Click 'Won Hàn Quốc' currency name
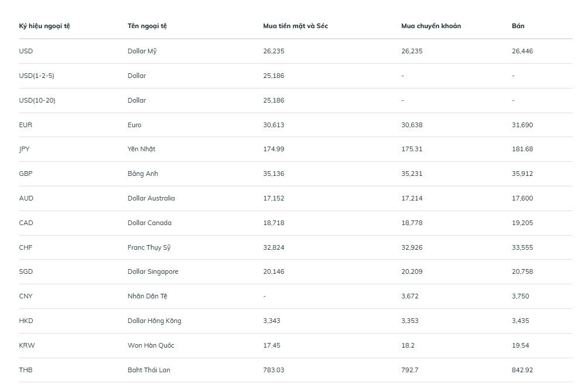This screenshot has height=384, width=588. [151, 345]
